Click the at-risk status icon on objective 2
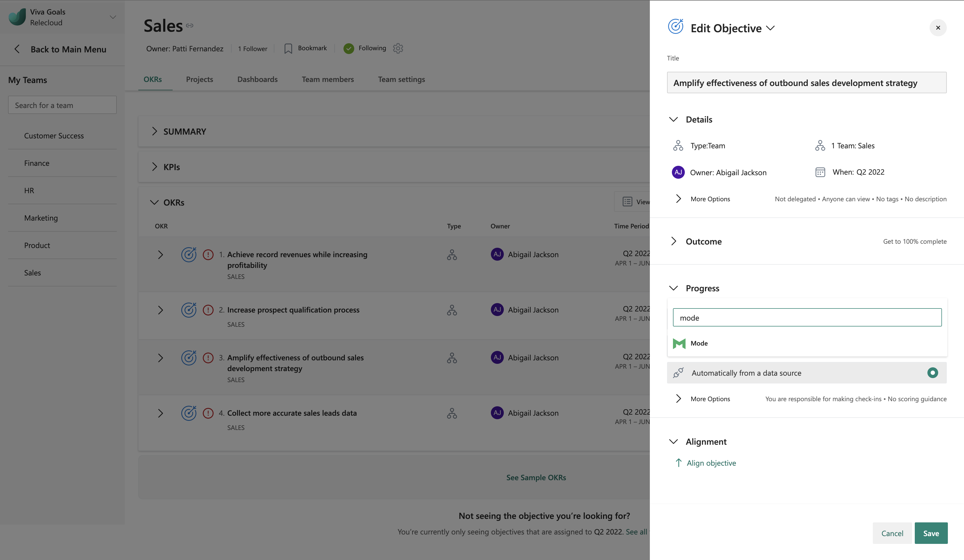 coord(208,310)
